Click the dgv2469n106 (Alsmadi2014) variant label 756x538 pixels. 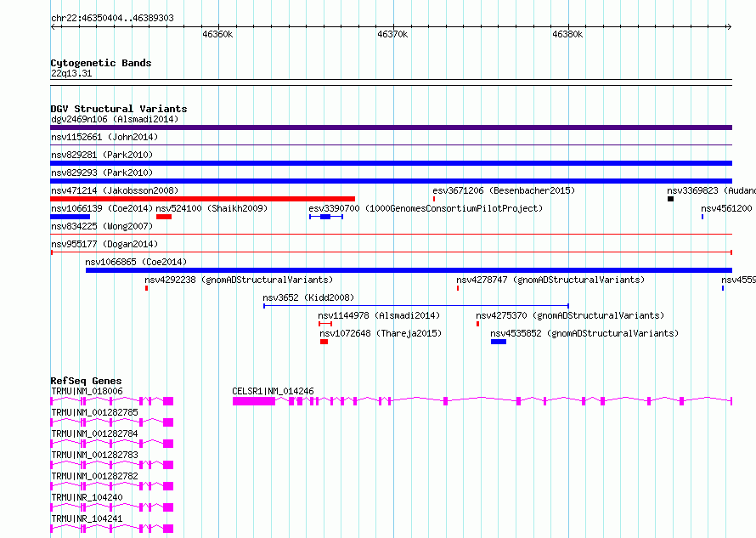click(115, 119)
